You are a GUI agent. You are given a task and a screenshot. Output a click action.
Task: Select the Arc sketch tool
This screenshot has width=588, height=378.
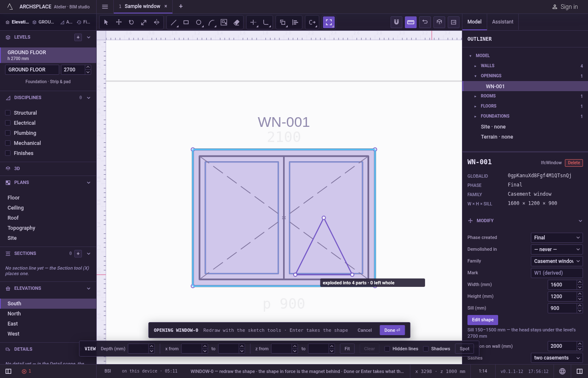(211, 22)
